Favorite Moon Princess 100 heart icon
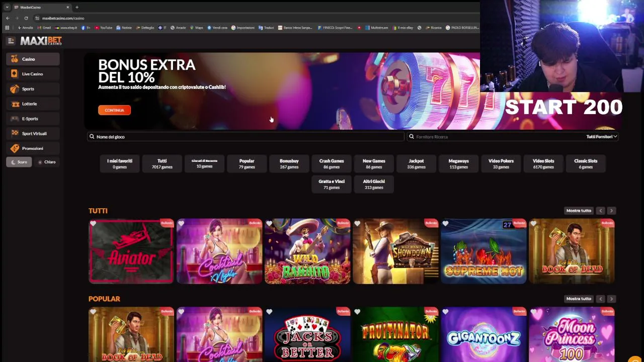Viewport: 644px width, 362px height. click(x=533, y=312)
